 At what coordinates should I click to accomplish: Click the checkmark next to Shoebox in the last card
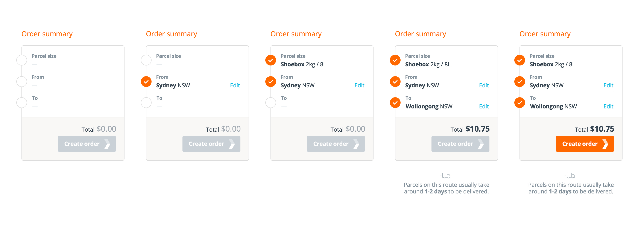519,60
